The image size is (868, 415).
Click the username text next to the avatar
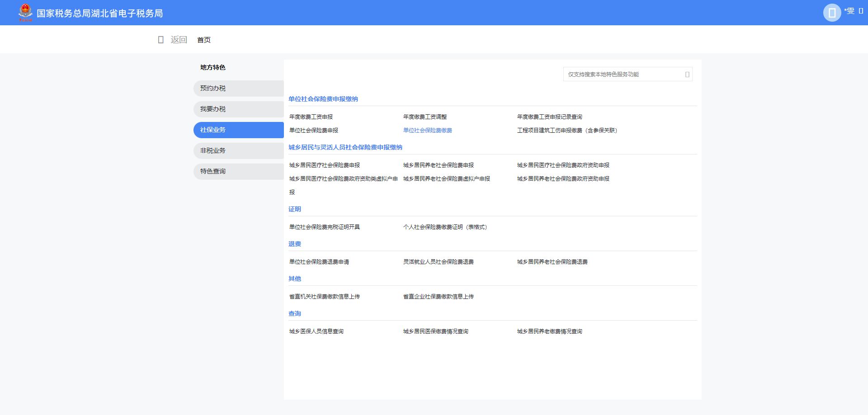click(x=849, y=11)
